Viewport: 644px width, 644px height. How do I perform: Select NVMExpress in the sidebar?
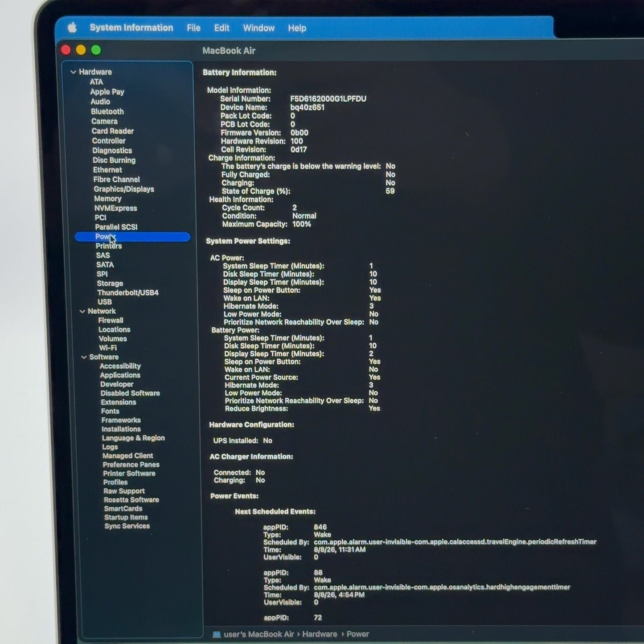coord(116,208)
